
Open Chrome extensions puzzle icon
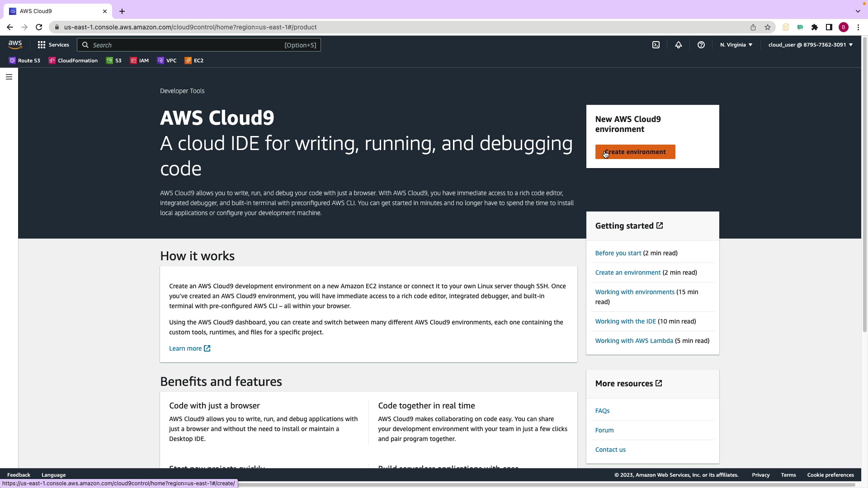click(x=815, y=27)
